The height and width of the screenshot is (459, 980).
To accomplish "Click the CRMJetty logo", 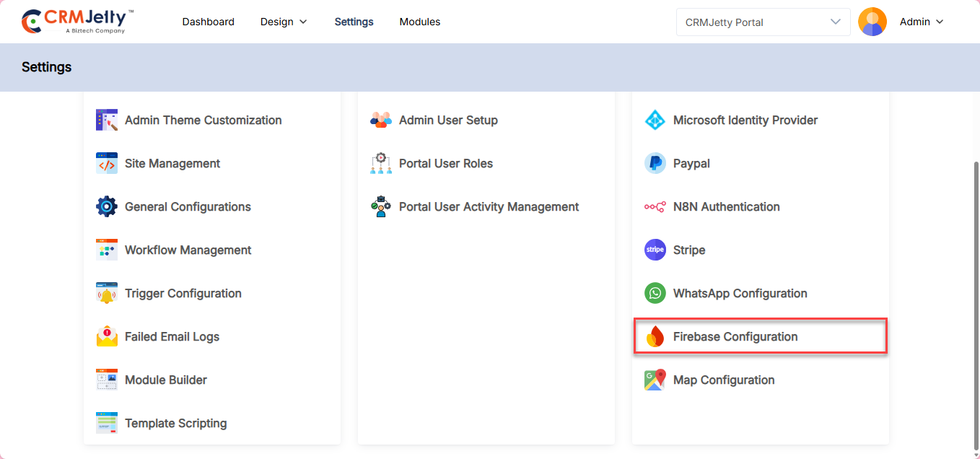I will click(77, 22).
